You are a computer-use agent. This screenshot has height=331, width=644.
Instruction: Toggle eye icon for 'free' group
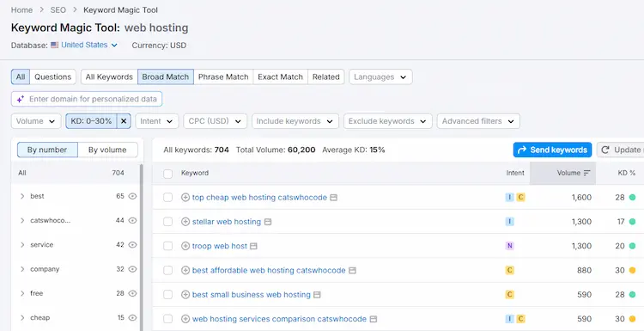coord(132,293)
